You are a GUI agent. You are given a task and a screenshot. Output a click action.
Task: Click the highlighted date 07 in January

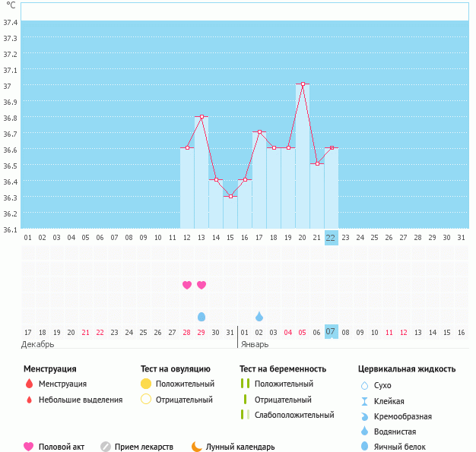pyautogui.click(x=331, y=332)
